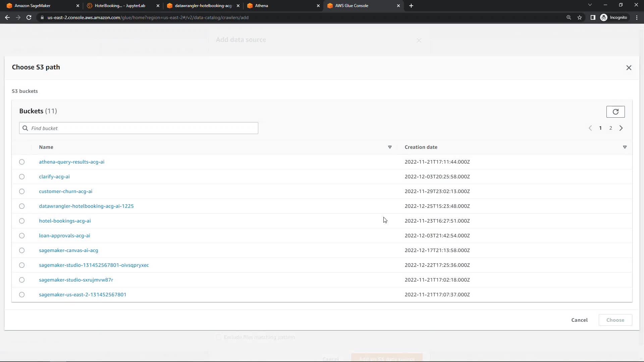644x362 pixels.
Task: Toggle browser side panel icon
Action: point(593,17)
